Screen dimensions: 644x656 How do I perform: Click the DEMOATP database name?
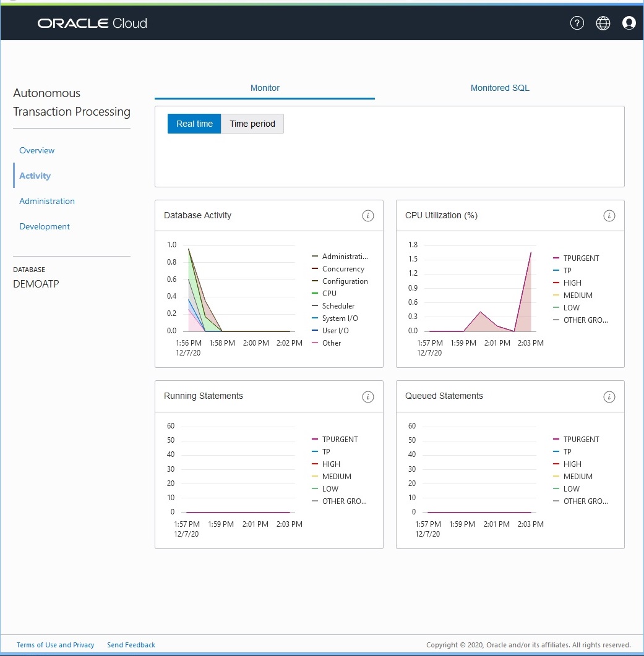tap(36, 284)
